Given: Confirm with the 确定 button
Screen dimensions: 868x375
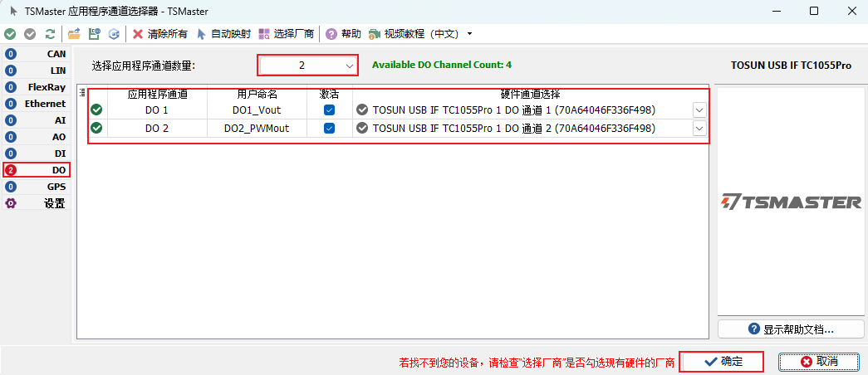Looking at the screenshot, I should point(723,362).
